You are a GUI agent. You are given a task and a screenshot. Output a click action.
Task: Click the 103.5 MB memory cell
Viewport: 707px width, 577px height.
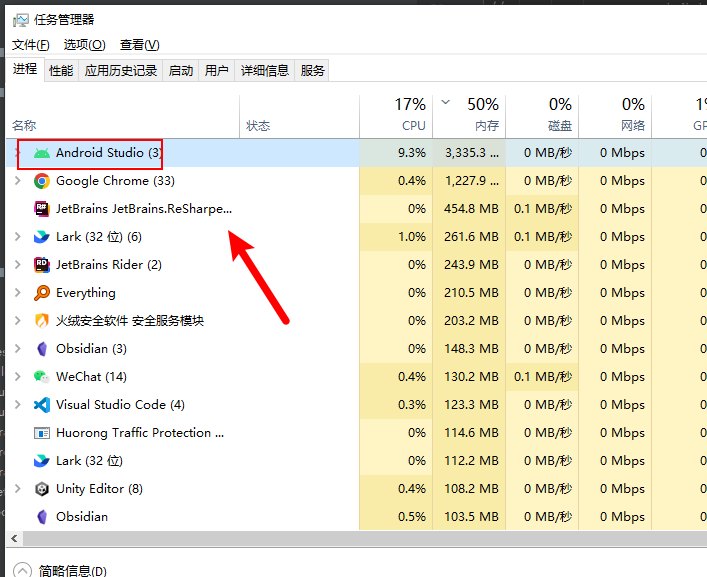[471, 517]
